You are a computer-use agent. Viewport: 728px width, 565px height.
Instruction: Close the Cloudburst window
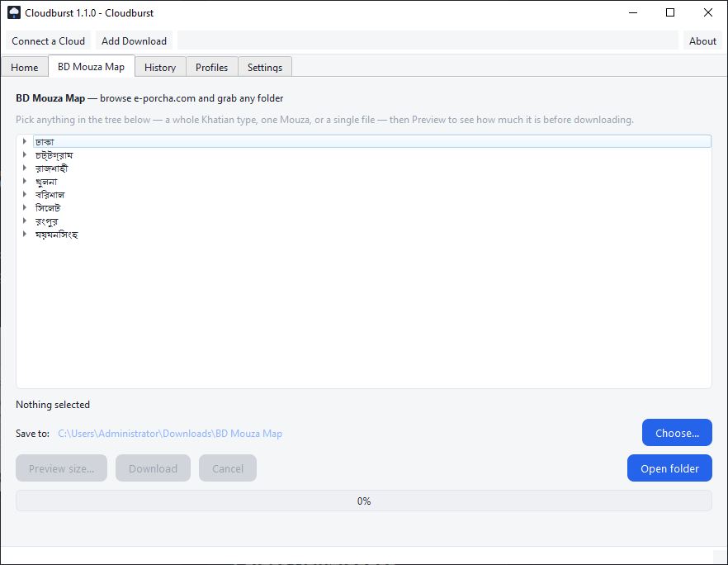point(707,12)
